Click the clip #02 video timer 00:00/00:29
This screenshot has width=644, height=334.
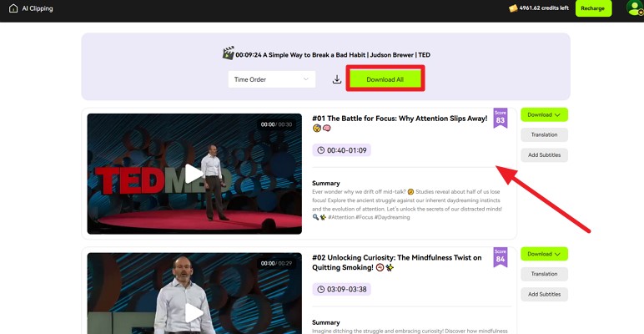(x=276, y=263)
